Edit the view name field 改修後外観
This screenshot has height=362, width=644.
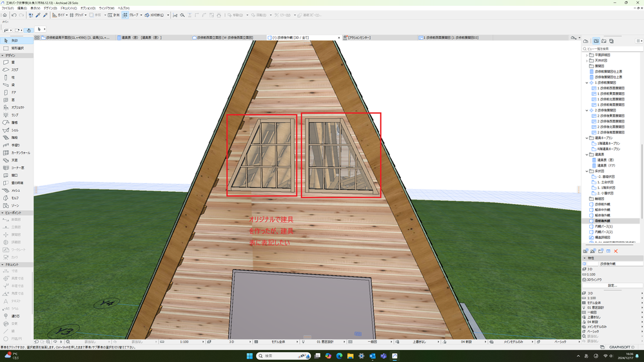(620, 264)
